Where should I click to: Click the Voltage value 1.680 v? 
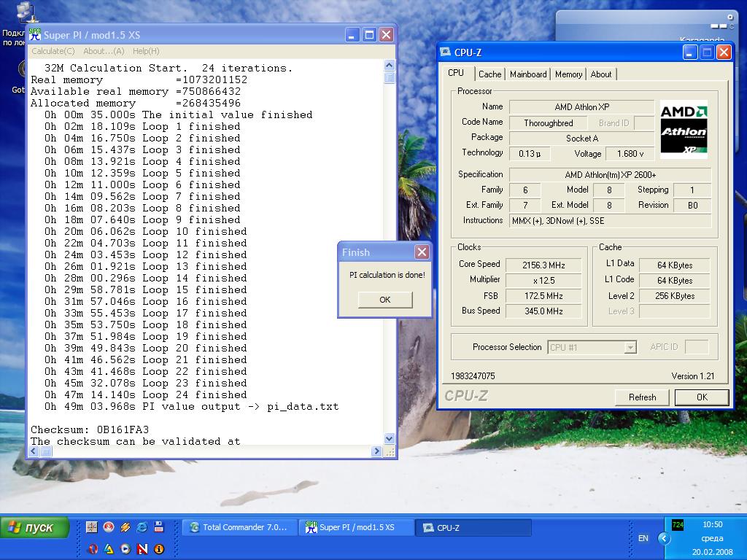coord(630,153)
